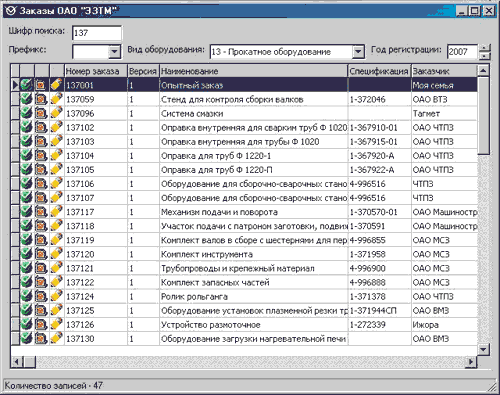Select cell 'Трубопроводы и крепежный материал'
500x395 pixels.
point(253,268)
